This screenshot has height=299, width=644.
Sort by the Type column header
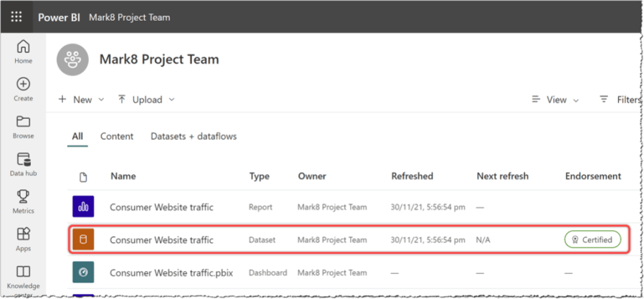260,176
